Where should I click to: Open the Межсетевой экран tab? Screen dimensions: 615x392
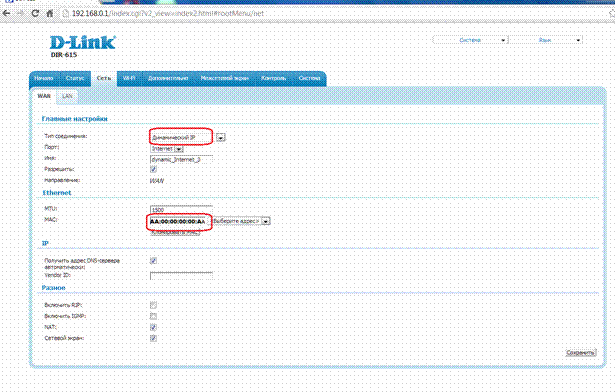coord(224,78)
